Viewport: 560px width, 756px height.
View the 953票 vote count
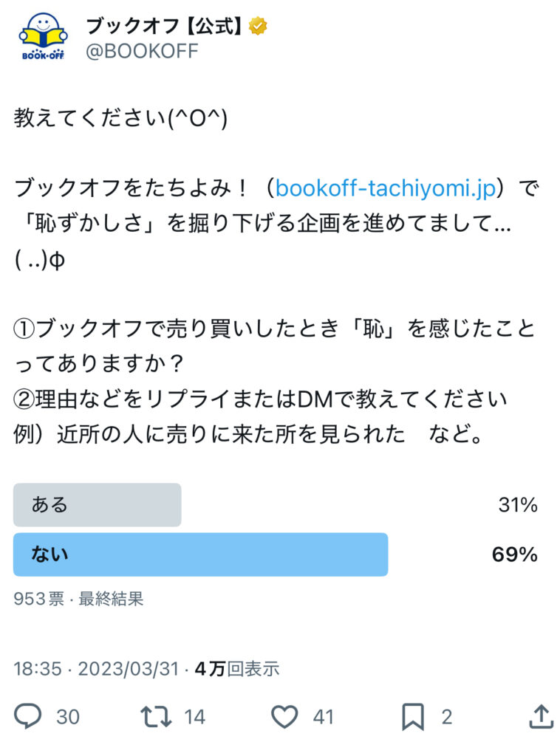[38, 599]
